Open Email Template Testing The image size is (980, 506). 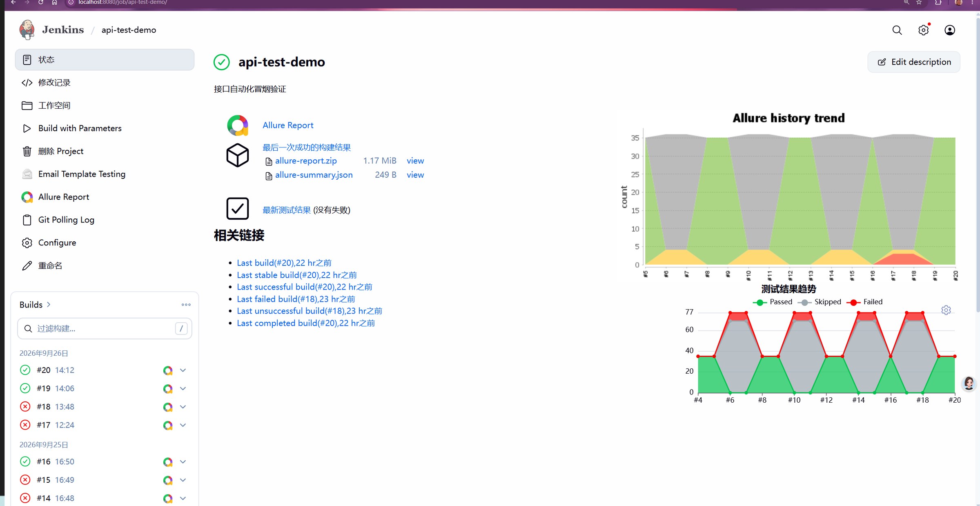(x=105, y=174)
